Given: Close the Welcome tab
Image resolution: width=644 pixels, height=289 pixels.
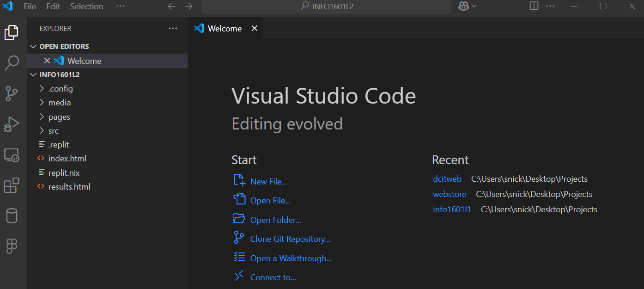Looking at the screenshot, I should (x=254, y=29).
